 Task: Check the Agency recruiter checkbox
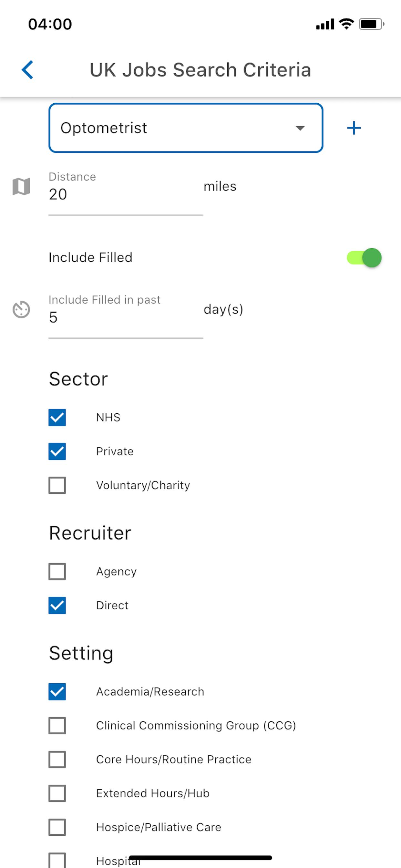point(57,572)
